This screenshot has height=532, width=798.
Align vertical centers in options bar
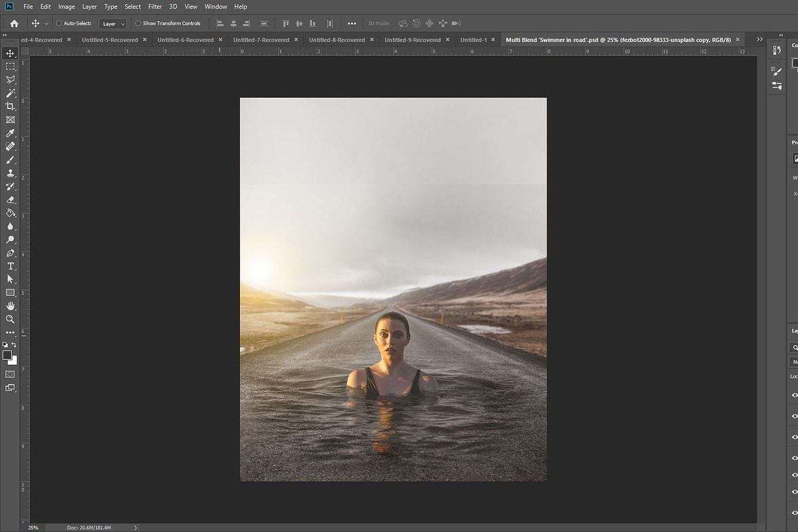[x=300, y=23]
